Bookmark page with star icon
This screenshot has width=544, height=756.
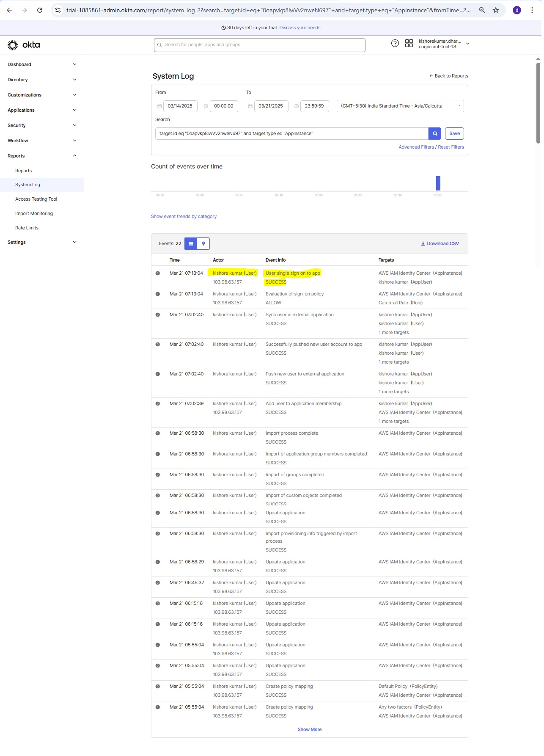[x=496, y=10]
